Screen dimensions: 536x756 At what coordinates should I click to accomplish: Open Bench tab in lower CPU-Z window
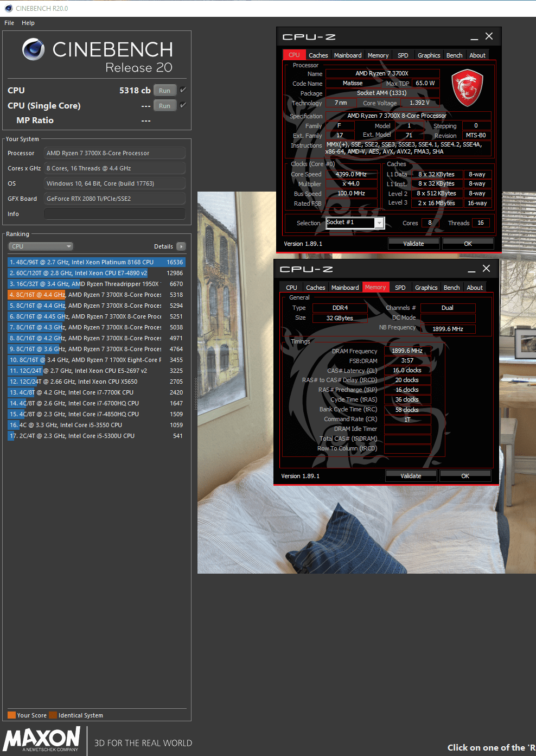(x=452, y=288)
